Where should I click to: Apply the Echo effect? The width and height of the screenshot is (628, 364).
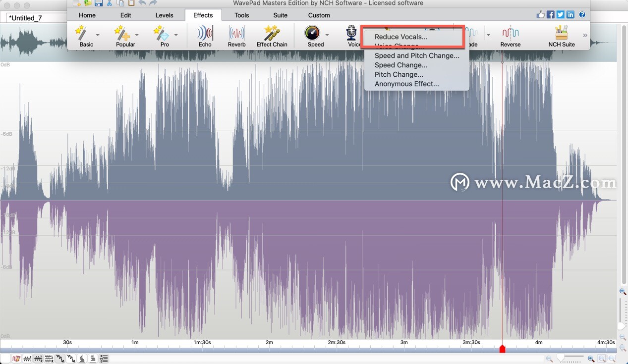pos(205,36)
